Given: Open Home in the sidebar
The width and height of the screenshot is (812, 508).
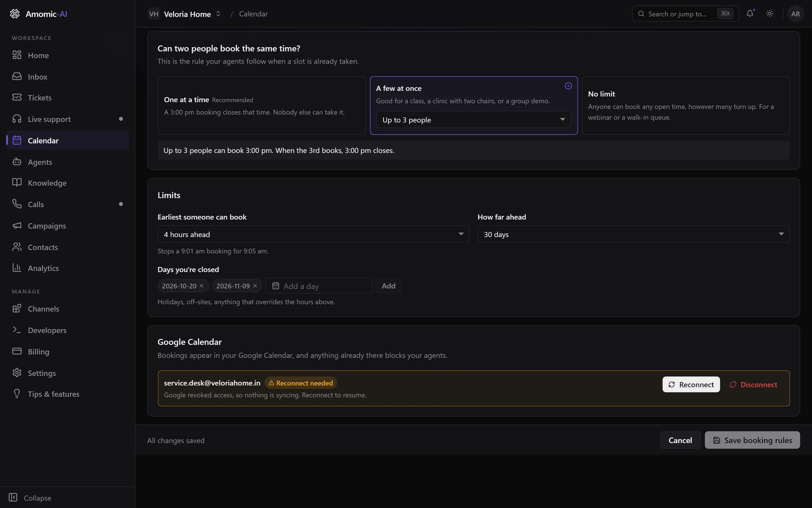Looking at the screenshot, I should click(68, 55).
